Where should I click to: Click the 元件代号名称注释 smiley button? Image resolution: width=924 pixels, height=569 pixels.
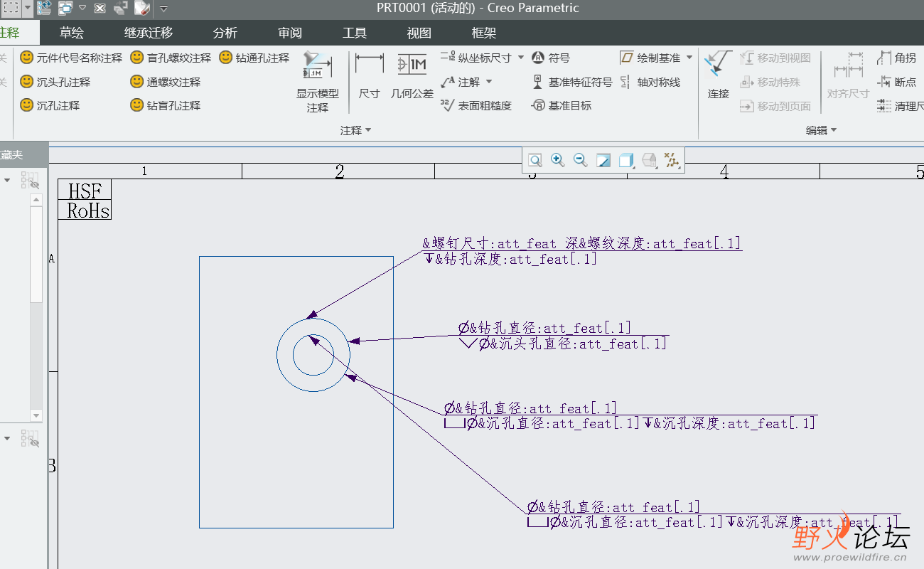[x=70, y=58]
